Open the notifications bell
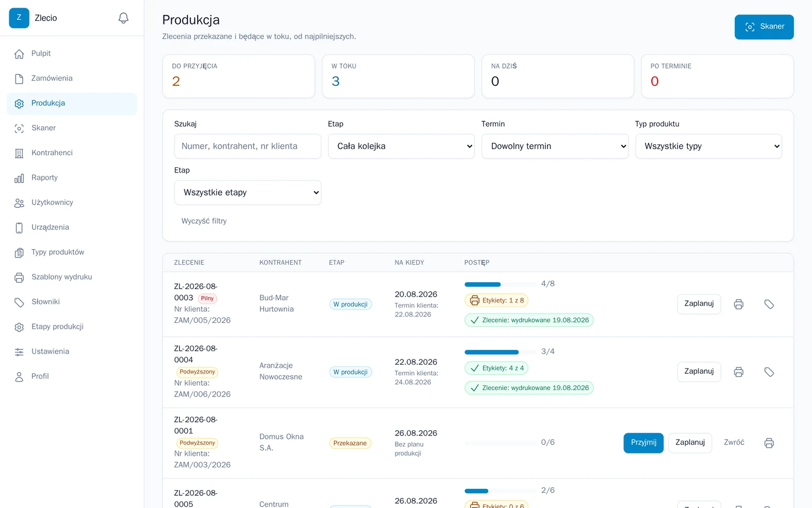 coord(124,18)
